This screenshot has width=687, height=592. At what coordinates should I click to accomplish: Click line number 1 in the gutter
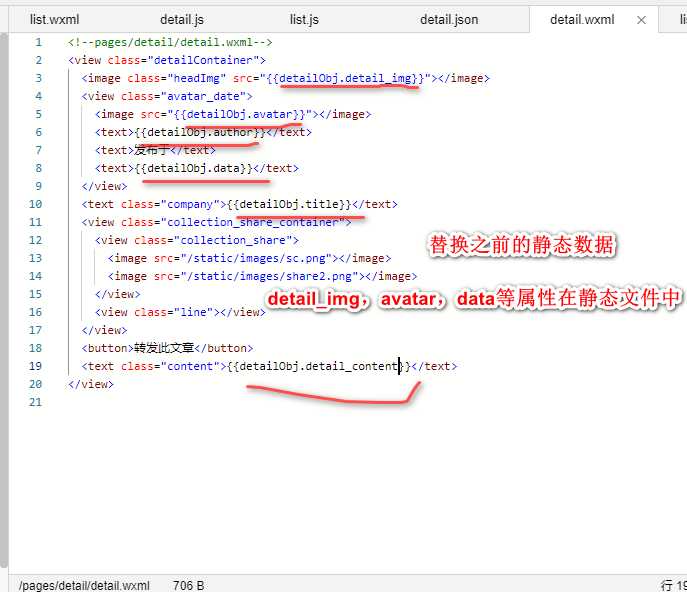[x=39, y=43]
